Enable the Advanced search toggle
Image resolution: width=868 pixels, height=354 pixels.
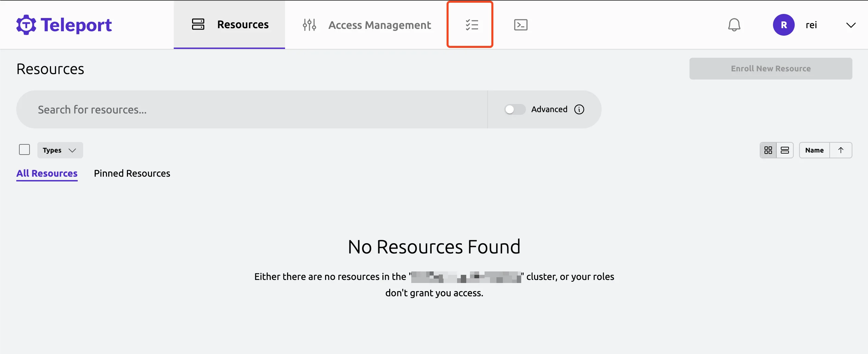tap(514, 109)
